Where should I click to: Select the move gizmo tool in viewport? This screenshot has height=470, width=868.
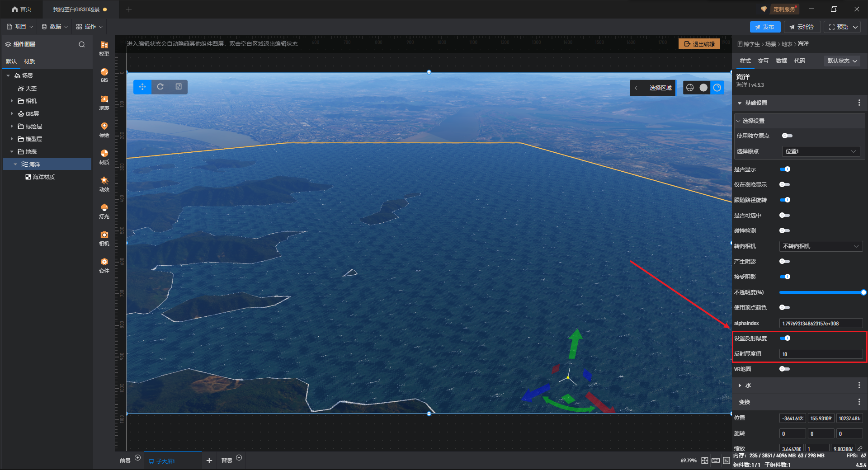coord(142,87)
